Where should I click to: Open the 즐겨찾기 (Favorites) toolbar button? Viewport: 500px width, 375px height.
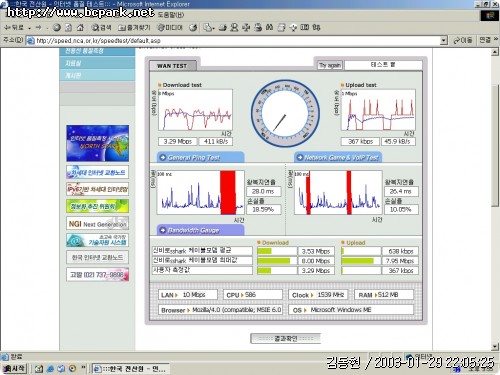(x=134, y=28)
